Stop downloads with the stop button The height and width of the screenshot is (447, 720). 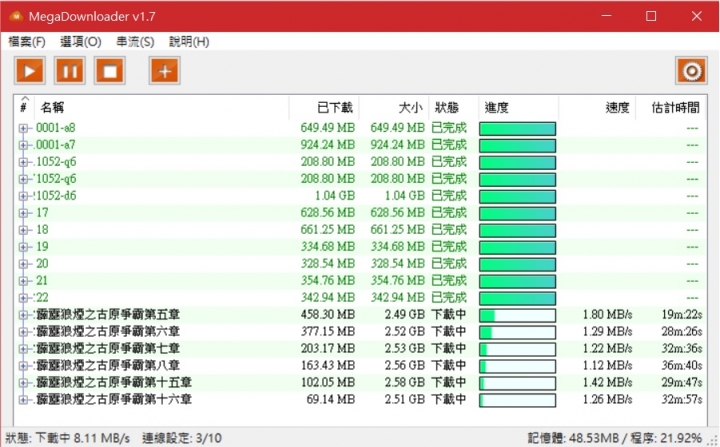pyautogui.click(x=110, y=71)
